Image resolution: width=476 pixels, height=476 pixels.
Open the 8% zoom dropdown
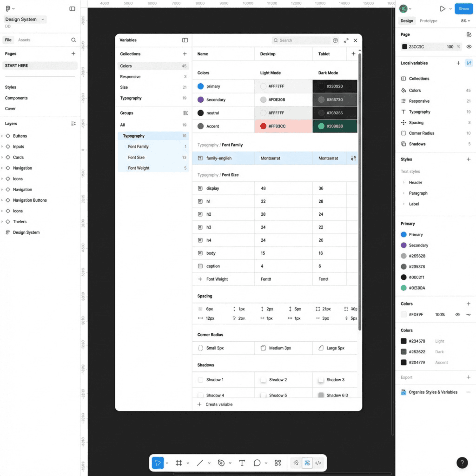coord(464,21)
